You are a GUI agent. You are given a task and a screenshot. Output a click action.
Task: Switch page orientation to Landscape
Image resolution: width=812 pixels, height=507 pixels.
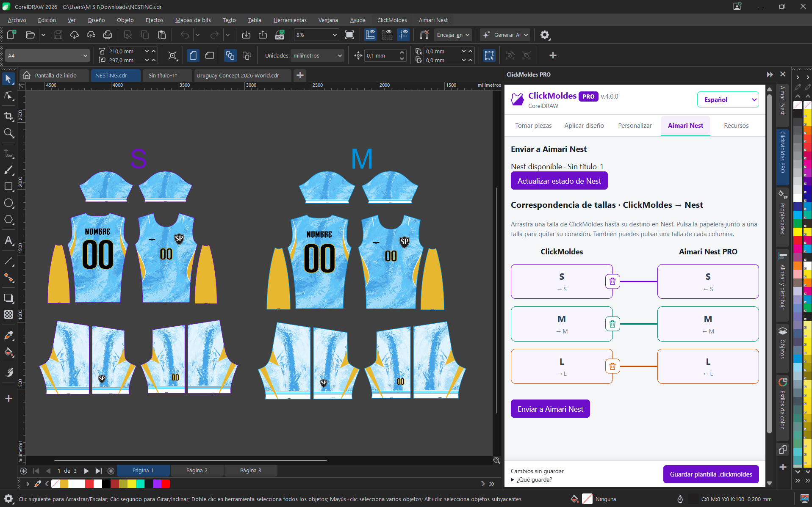[210, 55]
